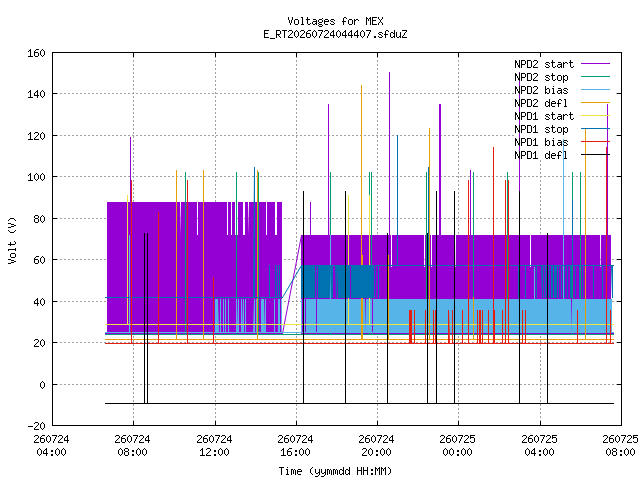Click the 100 tick on the voltage axis
Image resolution: width=640 pixels, height=480 pixels.
coord(36,177)
